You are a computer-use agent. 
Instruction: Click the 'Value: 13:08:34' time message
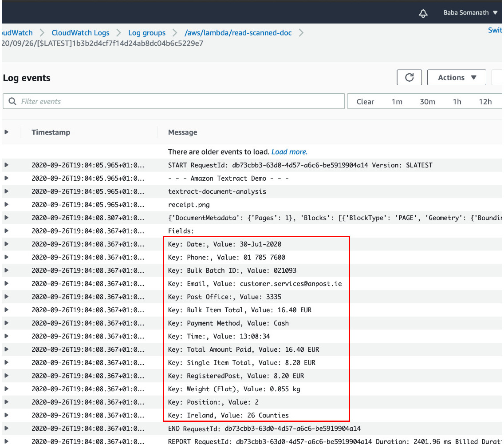219,337
